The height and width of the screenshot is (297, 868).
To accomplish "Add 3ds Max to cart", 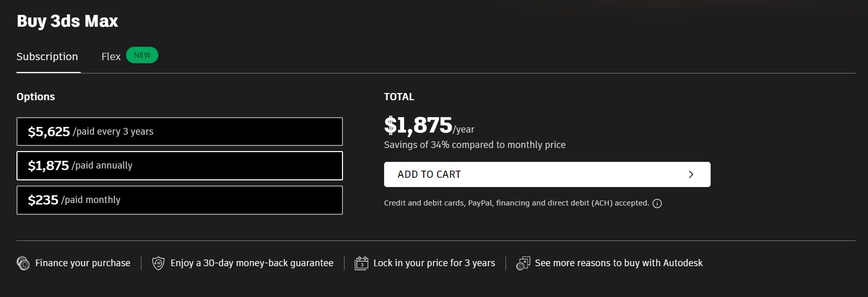I will [547, 175].
